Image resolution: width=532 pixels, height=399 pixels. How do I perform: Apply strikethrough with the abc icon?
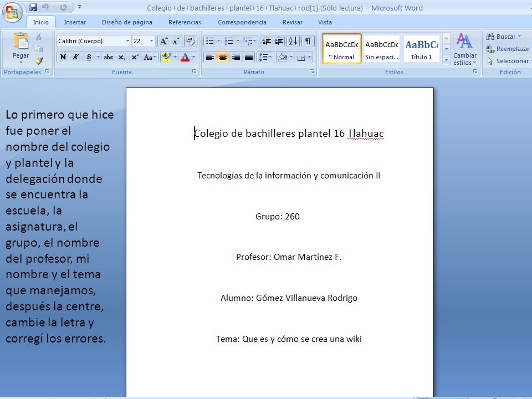tap(109, 57)
